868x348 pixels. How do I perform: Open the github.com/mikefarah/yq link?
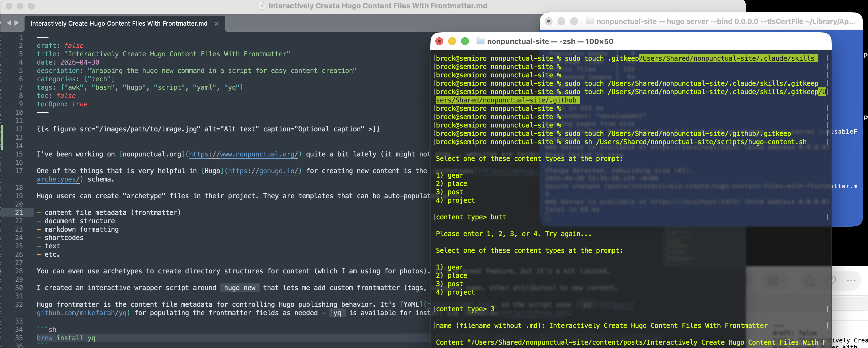(x=82, y=313)
